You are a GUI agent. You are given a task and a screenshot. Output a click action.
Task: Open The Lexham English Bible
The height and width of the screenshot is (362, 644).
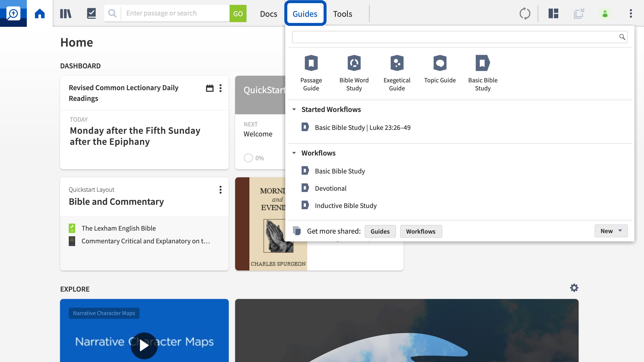[x=119, y=228]
